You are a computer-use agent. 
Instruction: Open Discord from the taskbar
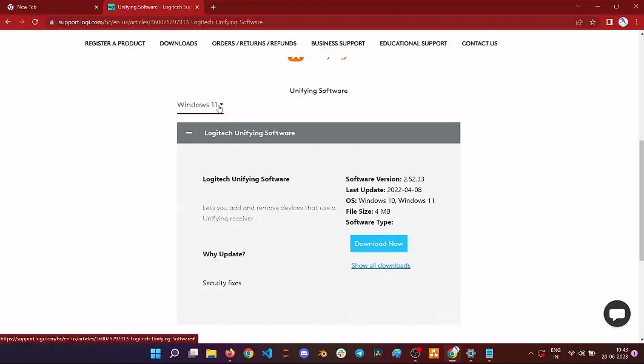[x=303, y=353]
